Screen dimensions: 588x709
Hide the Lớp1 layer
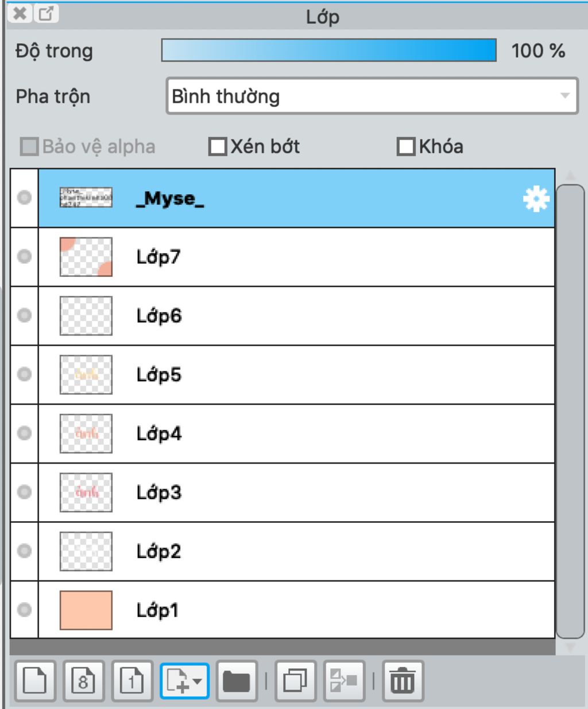point(24,609)
